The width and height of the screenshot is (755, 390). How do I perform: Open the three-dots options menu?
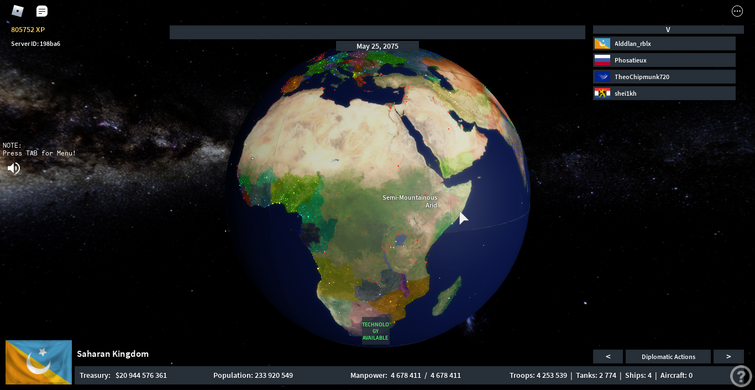[737, 11]
